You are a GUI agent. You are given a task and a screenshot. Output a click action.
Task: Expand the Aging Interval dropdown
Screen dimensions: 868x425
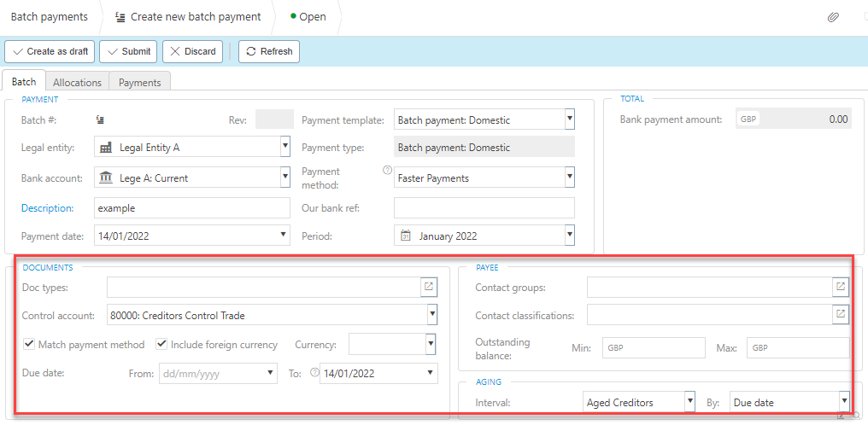coord(689,401)
